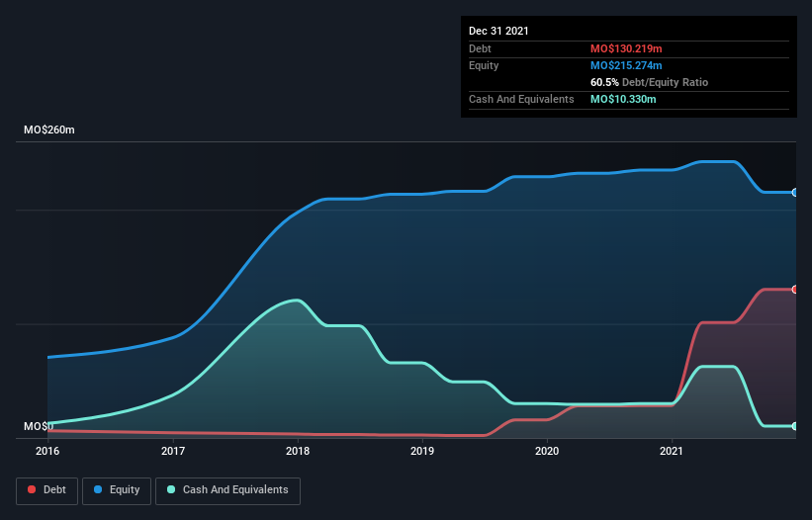Click Cash And Equivalents label in tooltip
The width and height of the screenshot is (812, 520).
(521, 99)
